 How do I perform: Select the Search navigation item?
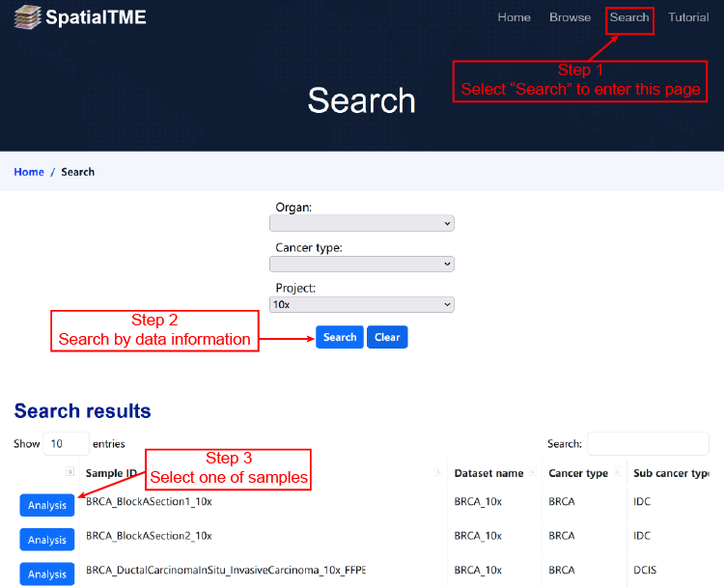(x=629, y=17)
